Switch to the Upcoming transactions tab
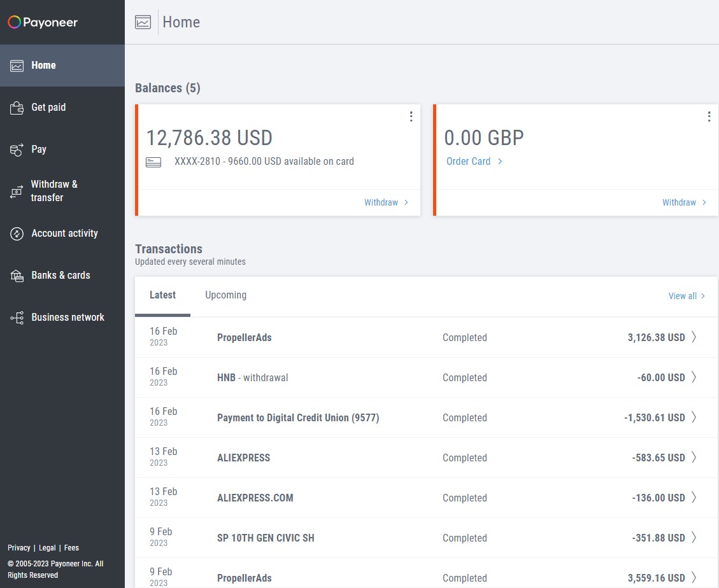Image resolution: width=719 pixels, height=588 pixels. (x=225, y=295)
